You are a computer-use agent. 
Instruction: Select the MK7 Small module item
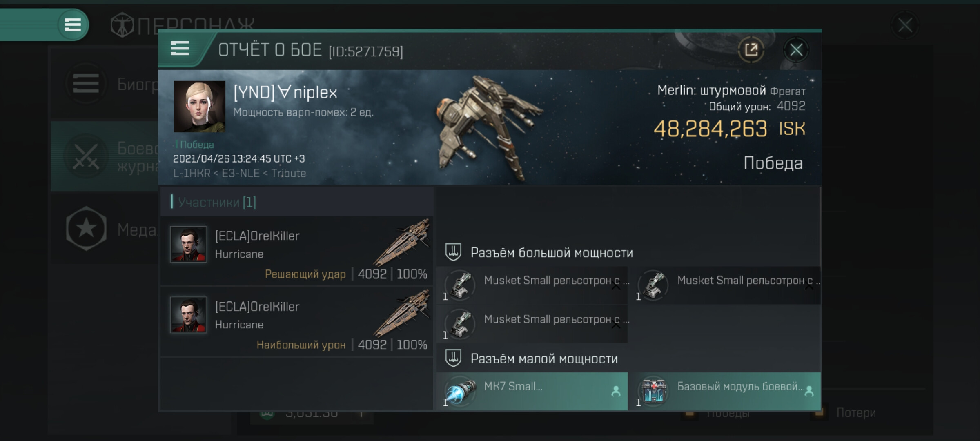(x=532, y=391)
